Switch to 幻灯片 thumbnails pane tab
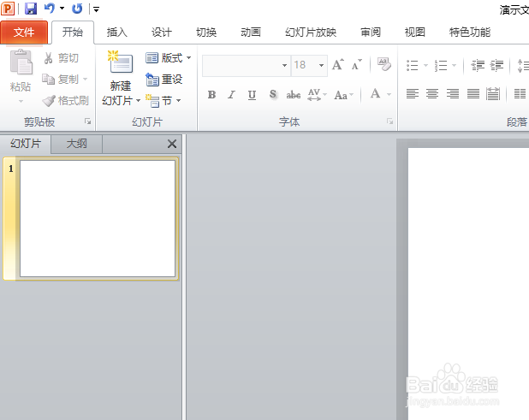The height and width of the screenshot is (420, 529). point(26,144)
